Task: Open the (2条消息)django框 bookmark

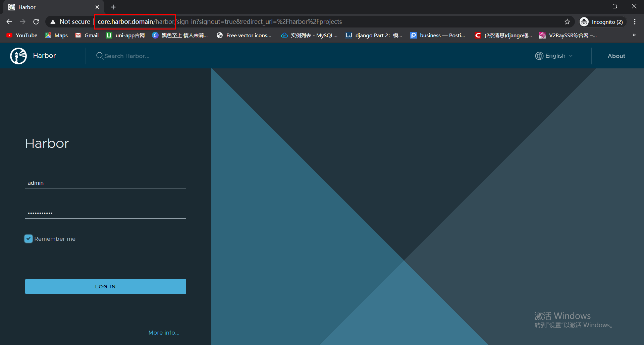Action: pos(503,35)
